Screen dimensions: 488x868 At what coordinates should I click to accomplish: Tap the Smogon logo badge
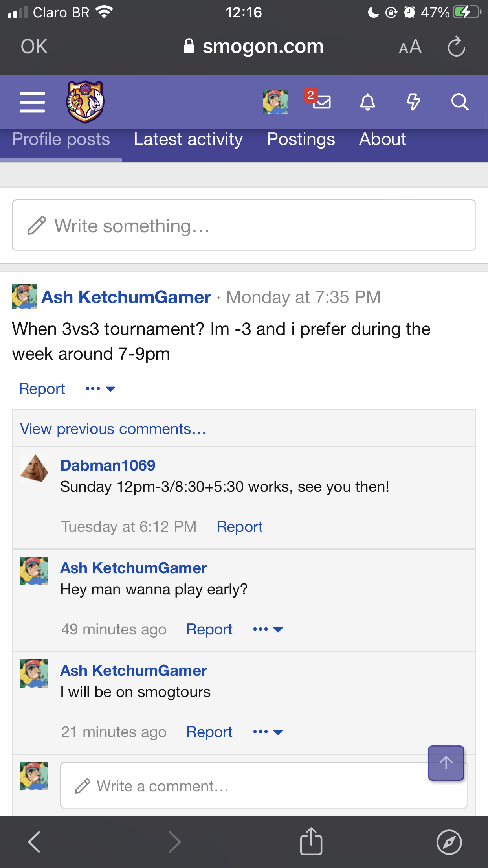click(85, 102)
